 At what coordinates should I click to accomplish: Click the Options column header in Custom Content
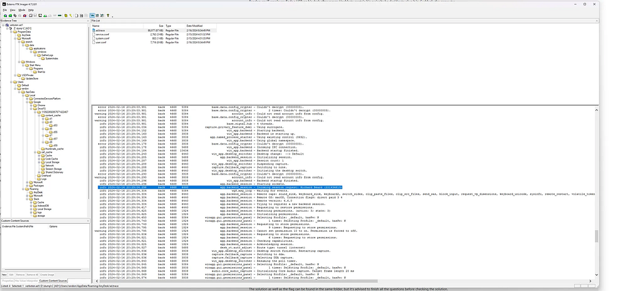53,226
